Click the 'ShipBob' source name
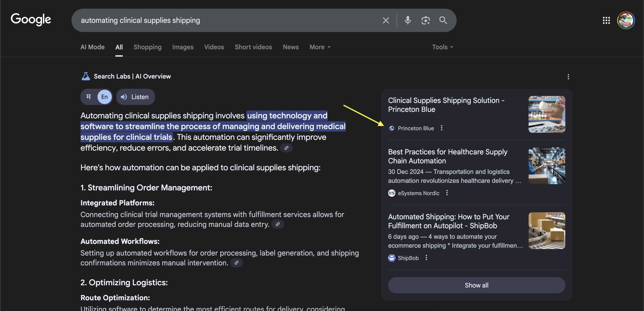This screenshot has width=644, height=311. 408,258
